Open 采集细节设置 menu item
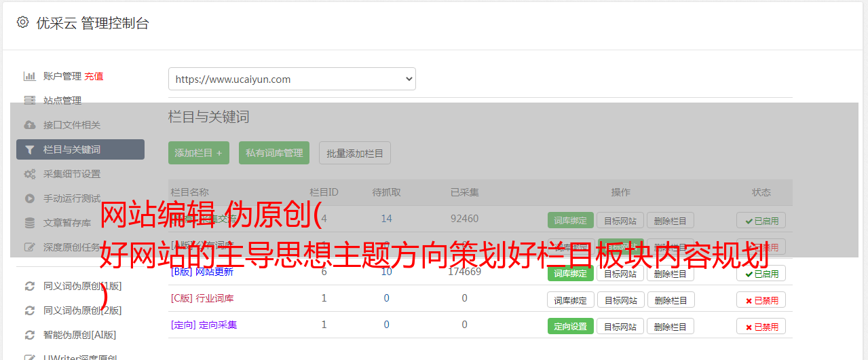868x360 pixels. coord(72,174)
